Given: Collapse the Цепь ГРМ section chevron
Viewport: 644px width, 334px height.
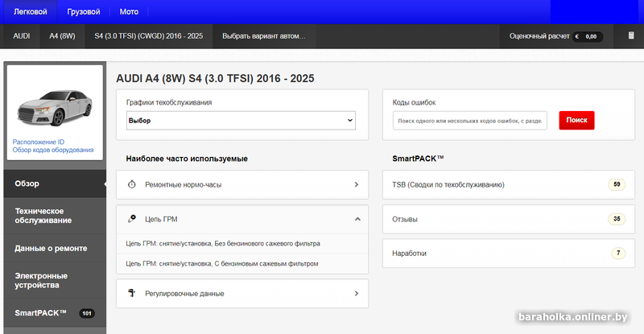Looking at the screenshot, I should [357, 219].
